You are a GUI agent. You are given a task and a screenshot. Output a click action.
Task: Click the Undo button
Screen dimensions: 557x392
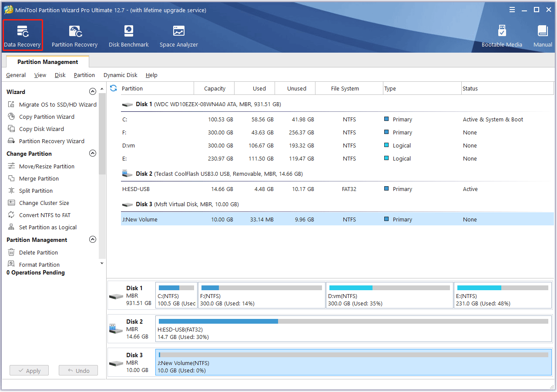(x=78, y=371)
